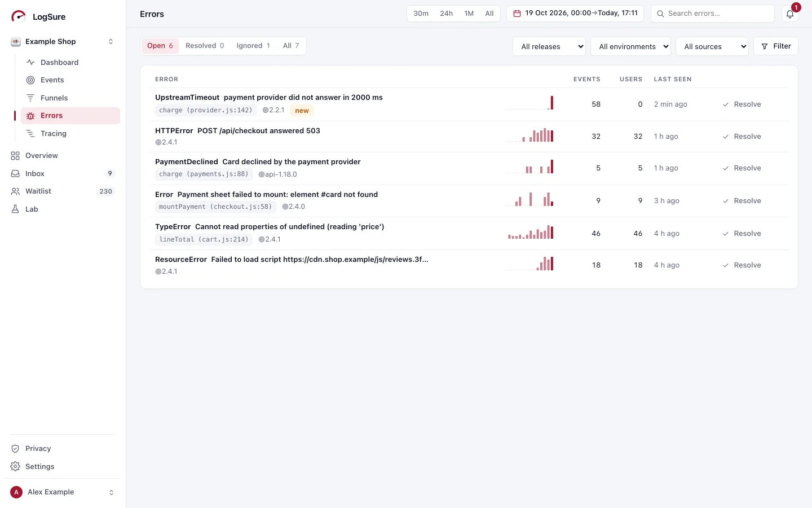Open the All environments dropdown

(x=631, y=46)
